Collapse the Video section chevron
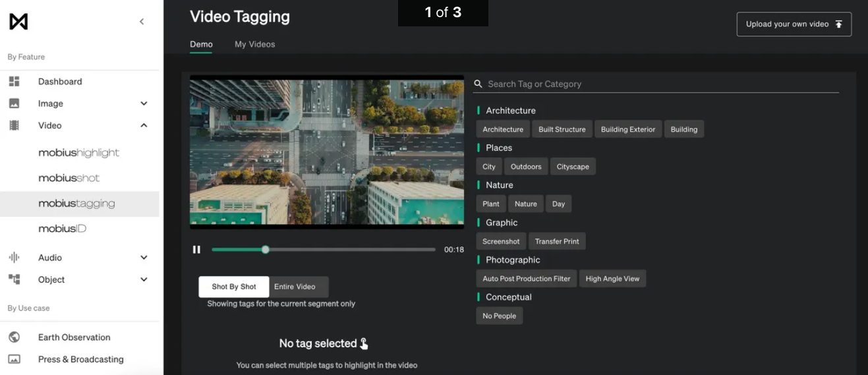The height and width of the screenshot is (375, 868). coord(144,126)
